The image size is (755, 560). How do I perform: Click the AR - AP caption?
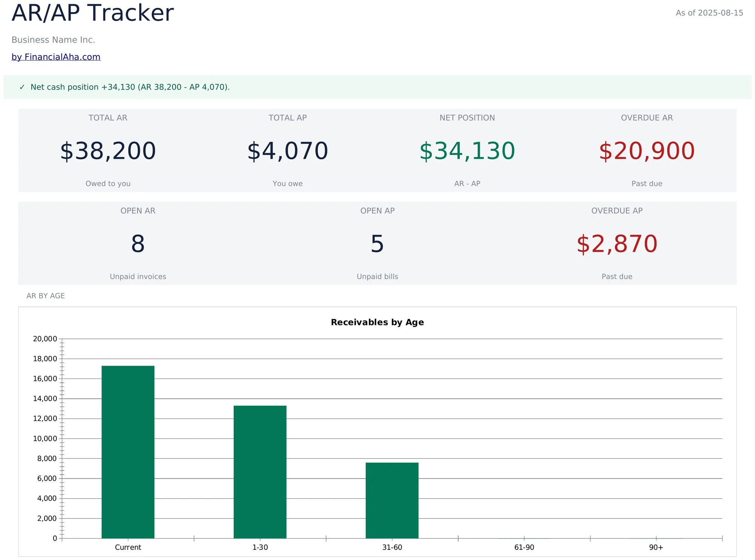(467, 184)
